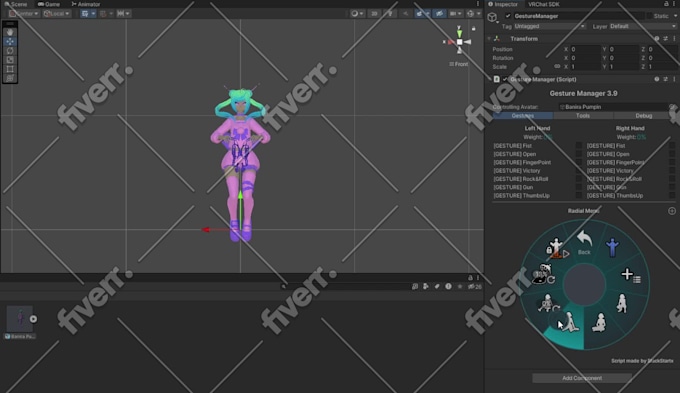Toggle Left Hand Victory gesture checkbox

click(579, 170)
